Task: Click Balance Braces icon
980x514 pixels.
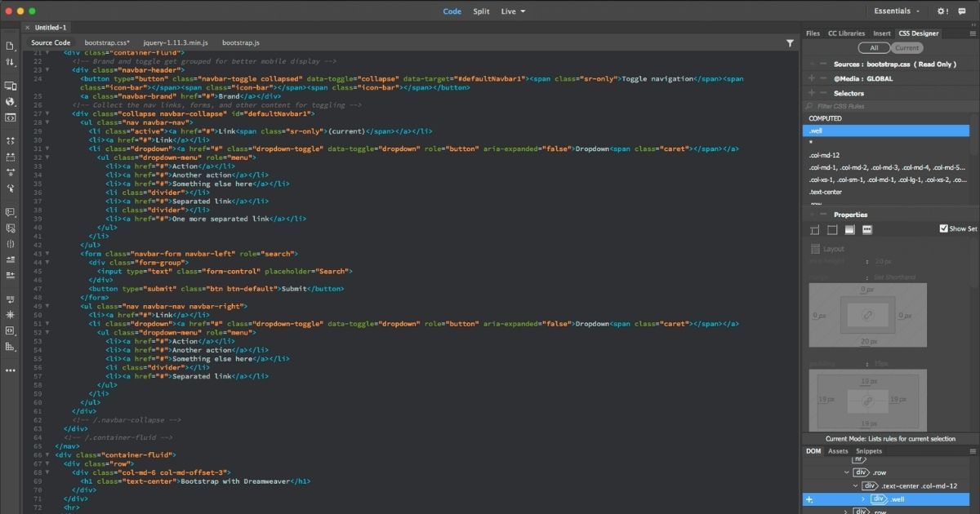Action: click(x=10, y=243)
